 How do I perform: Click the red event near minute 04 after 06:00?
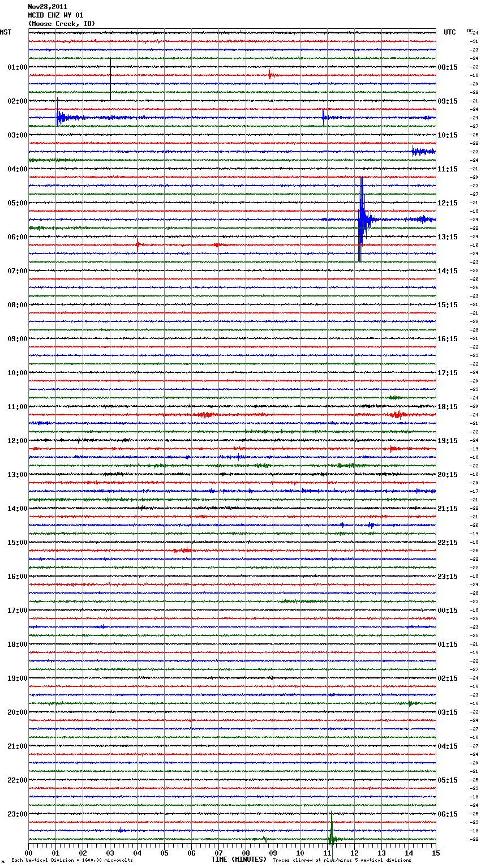click(138, 245)
